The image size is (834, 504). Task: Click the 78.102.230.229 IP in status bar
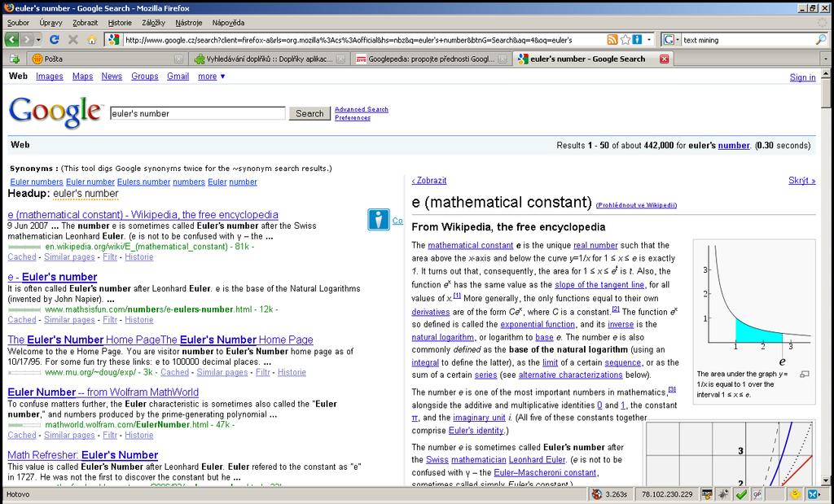point(667,494)
